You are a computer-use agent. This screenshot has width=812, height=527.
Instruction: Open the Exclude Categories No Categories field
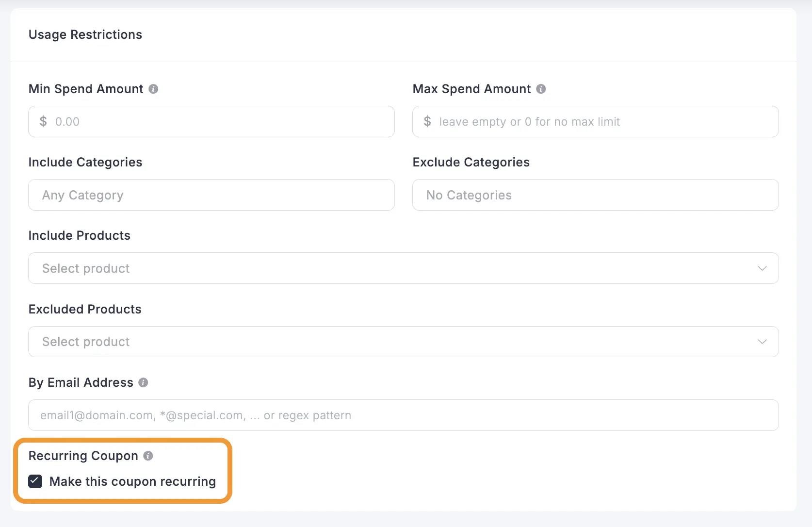(595, 195)
